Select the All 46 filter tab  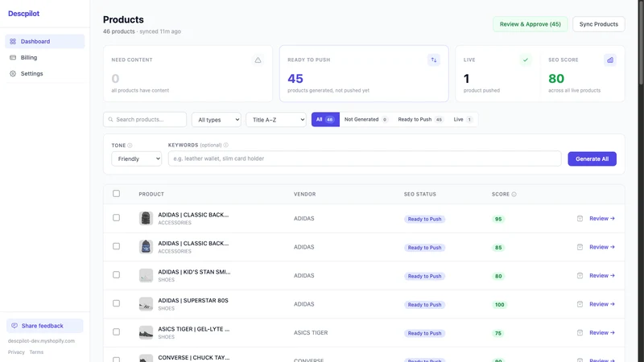coord(325,119)
